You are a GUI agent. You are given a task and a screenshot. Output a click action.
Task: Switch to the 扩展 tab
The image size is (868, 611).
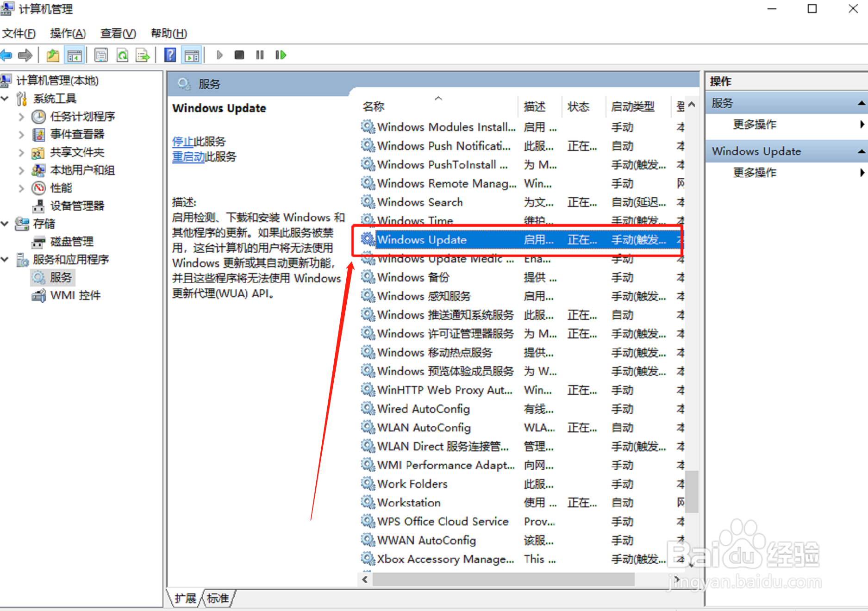185,599
